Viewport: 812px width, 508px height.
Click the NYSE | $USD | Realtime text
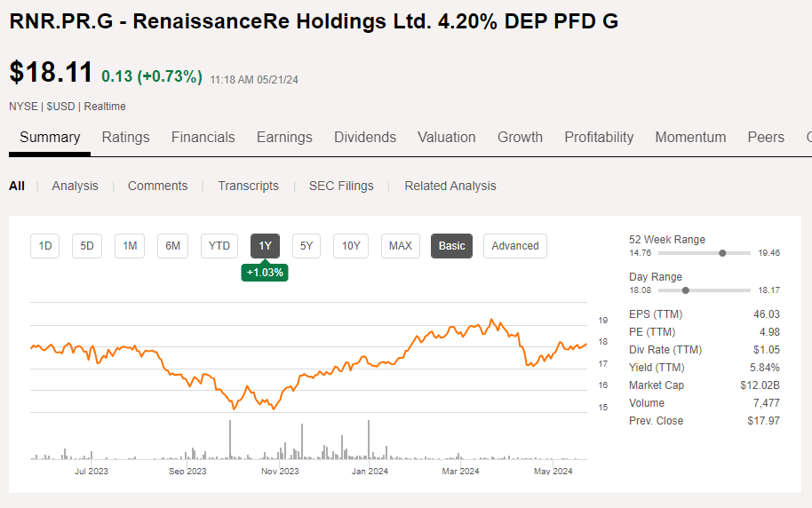coord(68,107)
